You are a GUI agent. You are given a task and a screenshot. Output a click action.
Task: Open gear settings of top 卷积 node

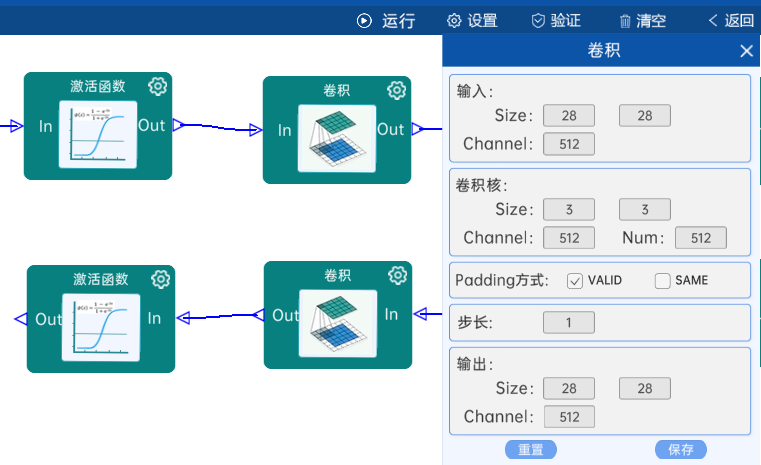[397, 90]
